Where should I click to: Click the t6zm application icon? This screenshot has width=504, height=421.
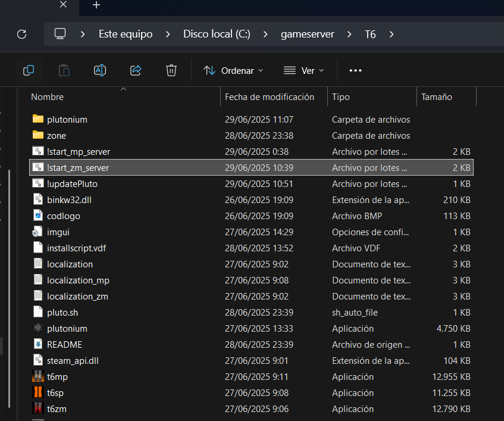[x=38, y=408]
